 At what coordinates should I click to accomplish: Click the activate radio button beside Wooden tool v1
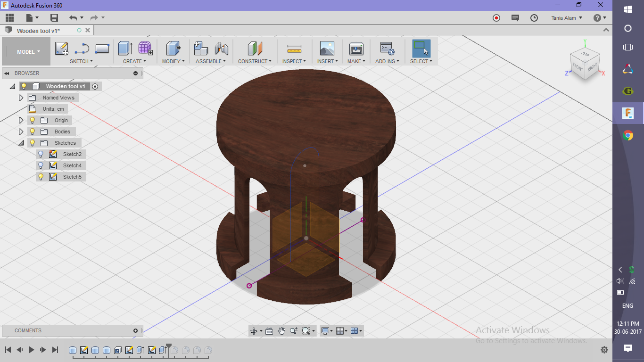click(x=95, y=86)
